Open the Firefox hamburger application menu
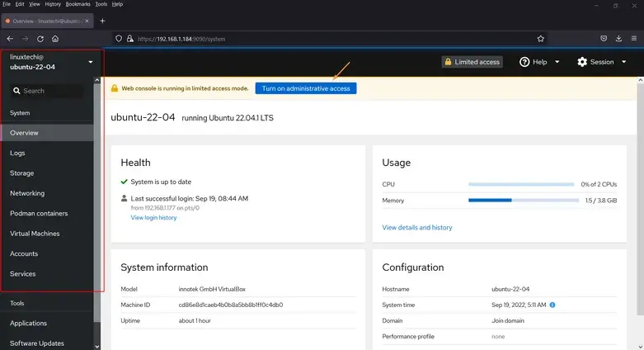Viewport: 644px width, 350px height. coord(634,38)
